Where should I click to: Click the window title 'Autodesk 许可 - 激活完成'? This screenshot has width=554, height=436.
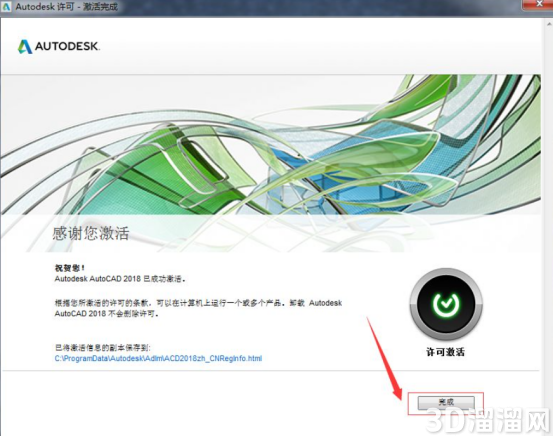66,7
